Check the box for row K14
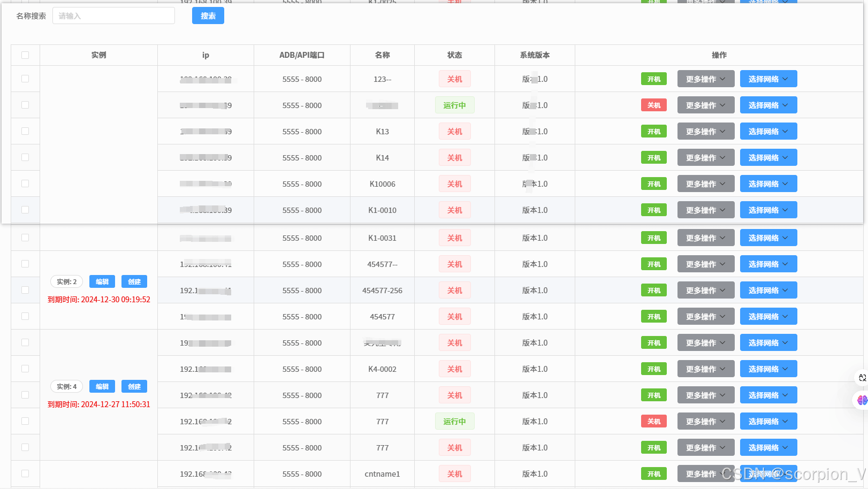 [25, 157]
